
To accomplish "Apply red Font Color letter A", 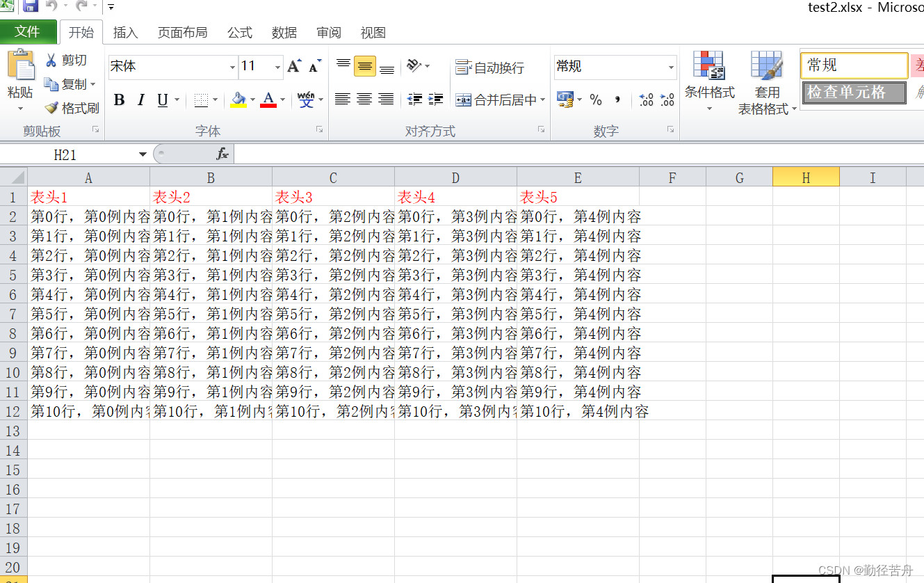I will [x=268, y=100].
